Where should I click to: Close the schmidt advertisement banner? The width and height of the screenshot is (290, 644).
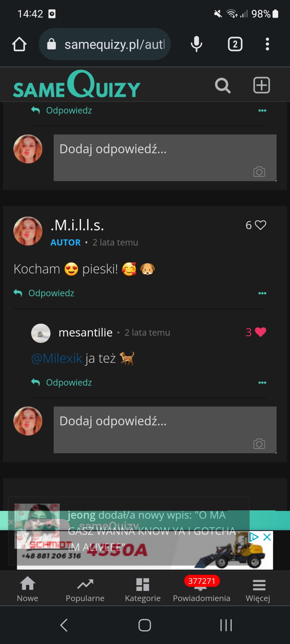pos(267,537)
